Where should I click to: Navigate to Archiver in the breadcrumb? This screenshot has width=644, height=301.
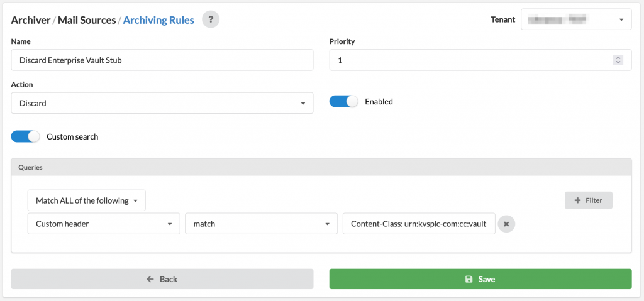coord(30,19)
